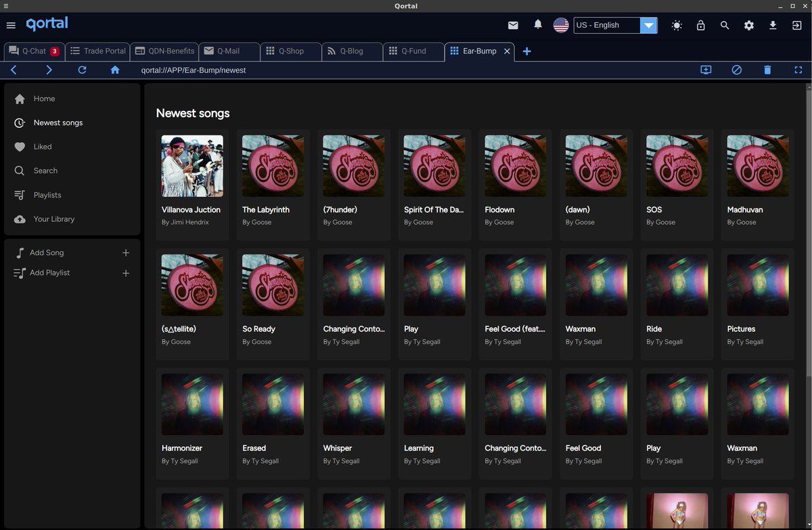Switch to the Q-Shop tab
The height and width of the screenshot is (530, 812).
coord(291,51)
